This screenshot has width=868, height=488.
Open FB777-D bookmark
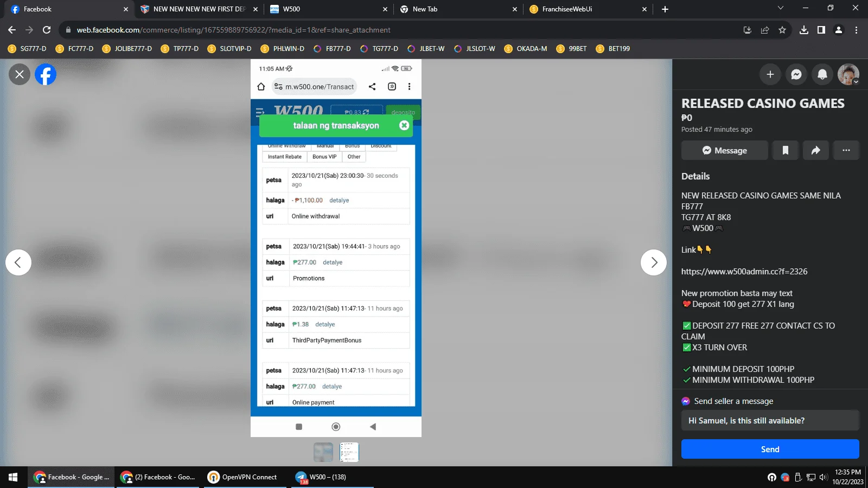(x=332, y=49)
